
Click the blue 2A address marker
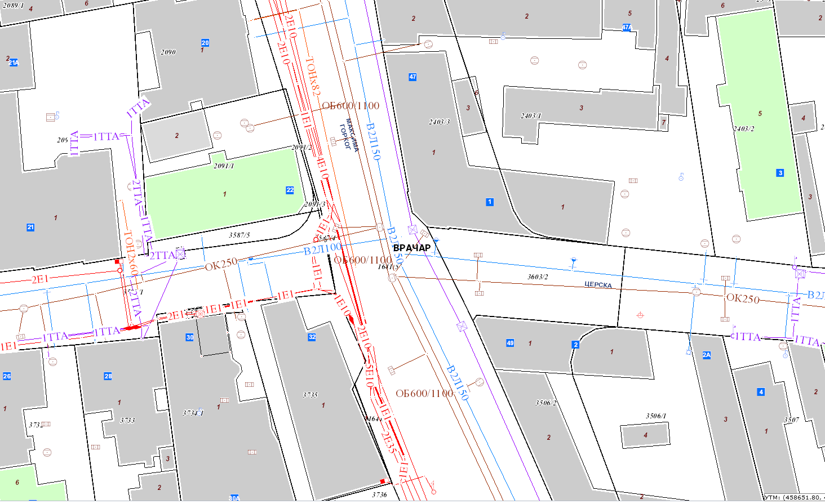click(x=707, y=355)
